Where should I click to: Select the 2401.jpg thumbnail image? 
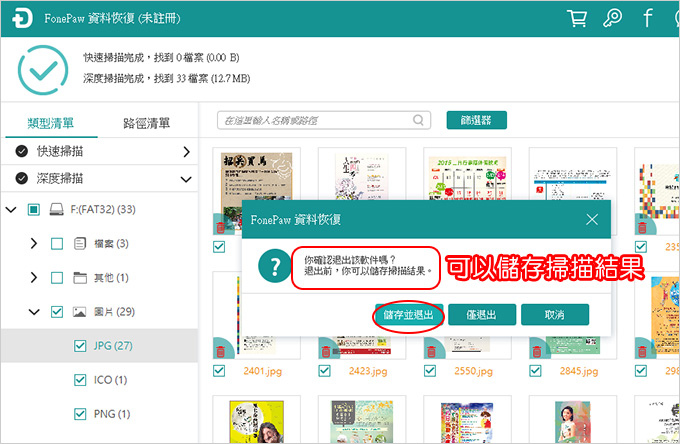256,315
